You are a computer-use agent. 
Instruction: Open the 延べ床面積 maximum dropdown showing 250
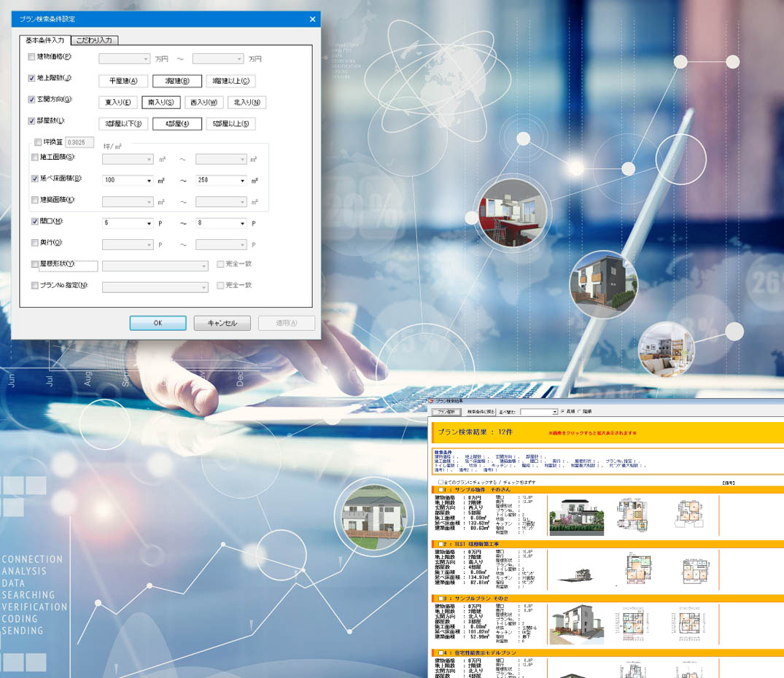[x=221, y=180]
